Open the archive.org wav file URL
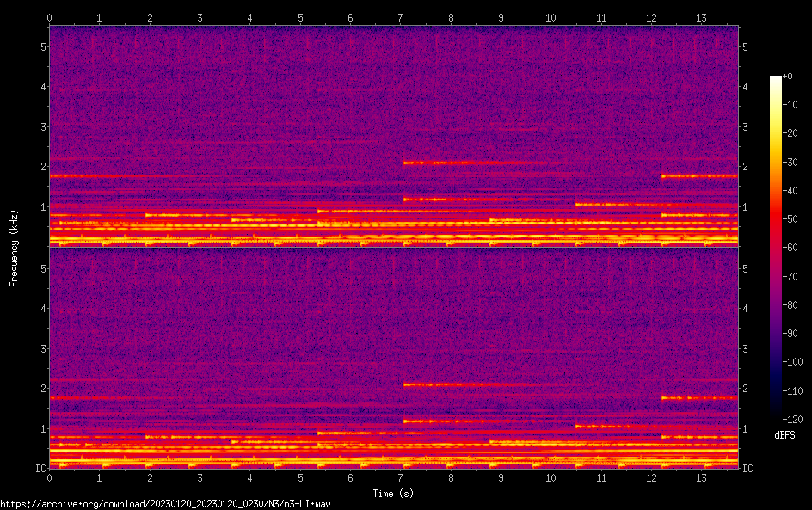Viewport: 812px width, 510px height. [x=166, y=504]
